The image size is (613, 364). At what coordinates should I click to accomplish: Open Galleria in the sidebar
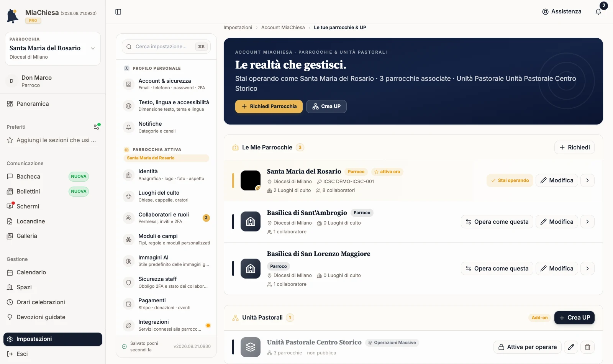click(x=53, y=236)
